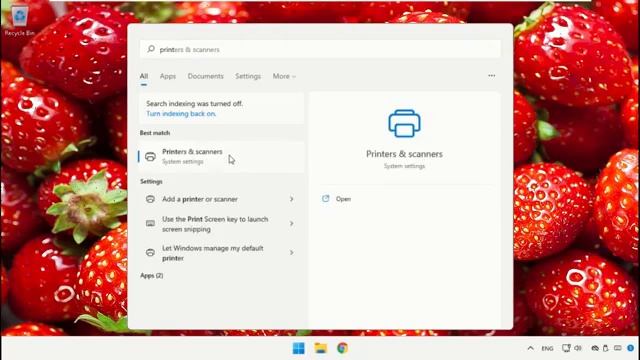640x360 pixels.
Task: Click the Printers & scanners preview title
Action: click(x=404, y=154)
